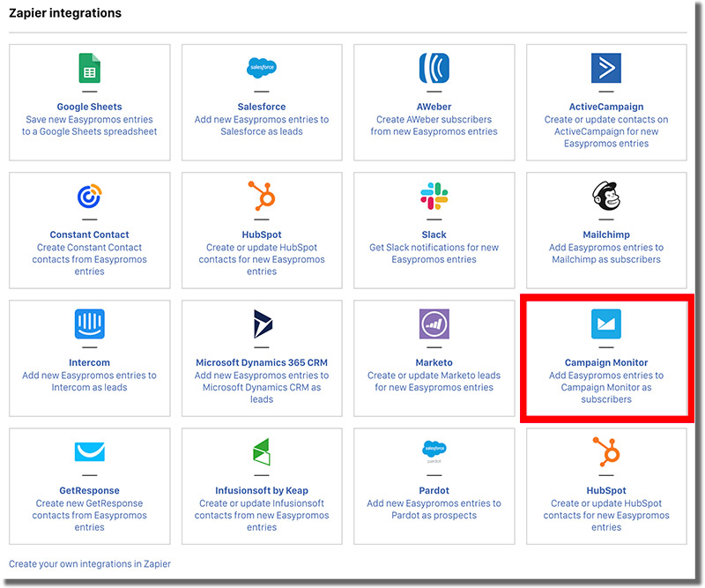Click the HubSpot icon in bottom row
This screenshot has height=588, width=705.
pyautogui.click(x=606, y=451)
